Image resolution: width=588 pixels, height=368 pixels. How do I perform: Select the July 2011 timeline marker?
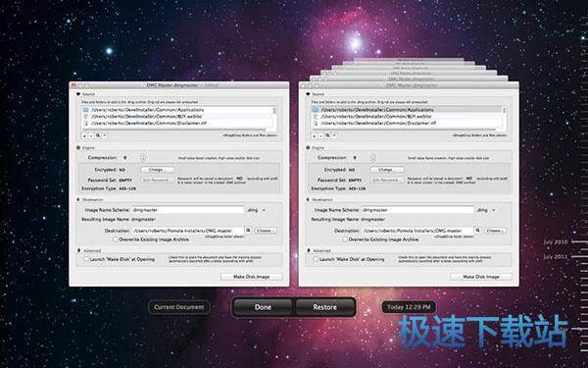[x=555, y=257]
